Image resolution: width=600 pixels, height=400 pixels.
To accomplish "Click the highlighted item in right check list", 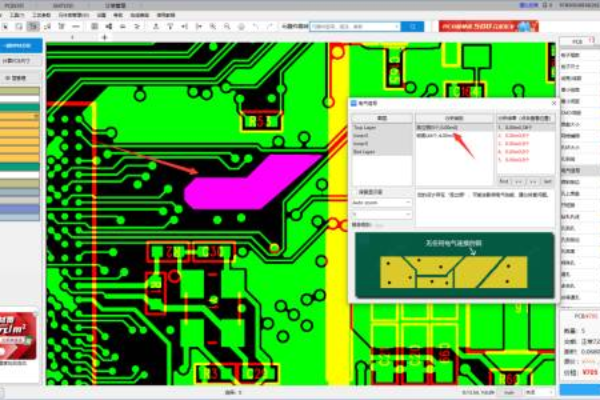I will pos(579,170).
